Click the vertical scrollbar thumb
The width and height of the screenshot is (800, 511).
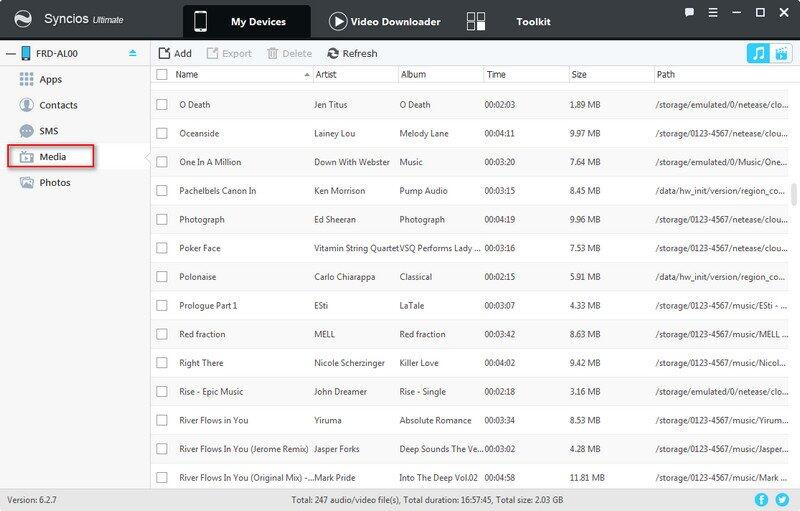pos(794,194)
